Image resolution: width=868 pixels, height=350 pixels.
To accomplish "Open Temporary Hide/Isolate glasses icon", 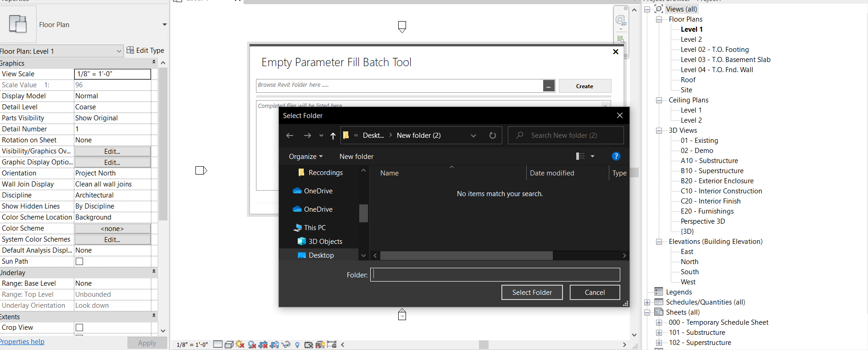I will pos(286,344).
